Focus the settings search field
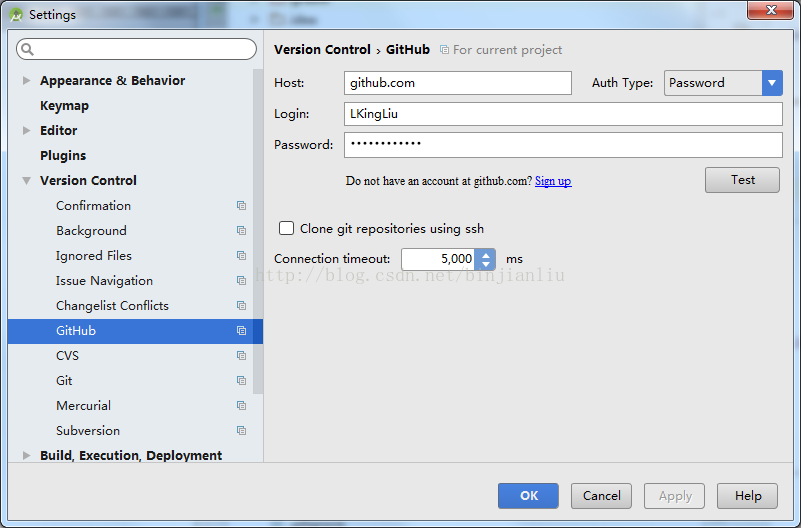 click(136, 49)
